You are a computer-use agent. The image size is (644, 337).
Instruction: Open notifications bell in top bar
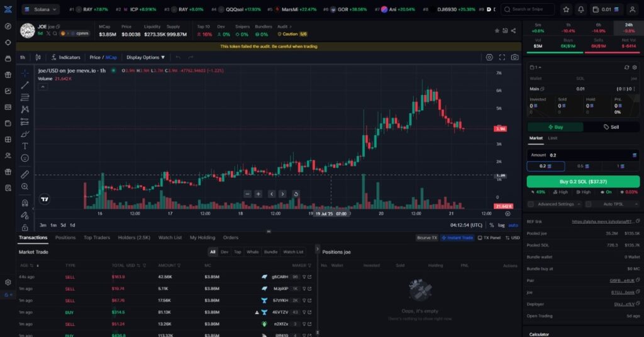(580, 9)
